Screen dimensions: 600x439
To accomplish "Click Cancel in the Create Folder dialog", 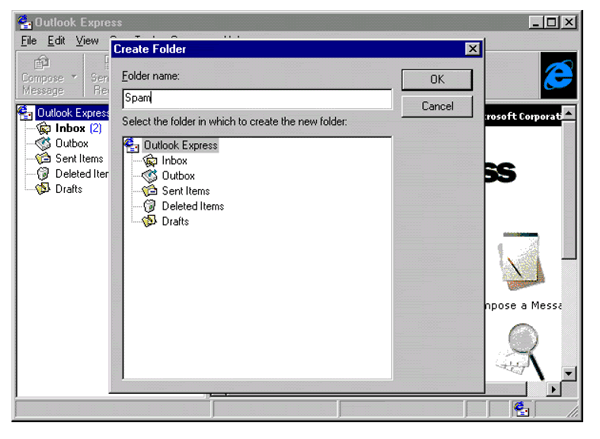I will 437,106.
